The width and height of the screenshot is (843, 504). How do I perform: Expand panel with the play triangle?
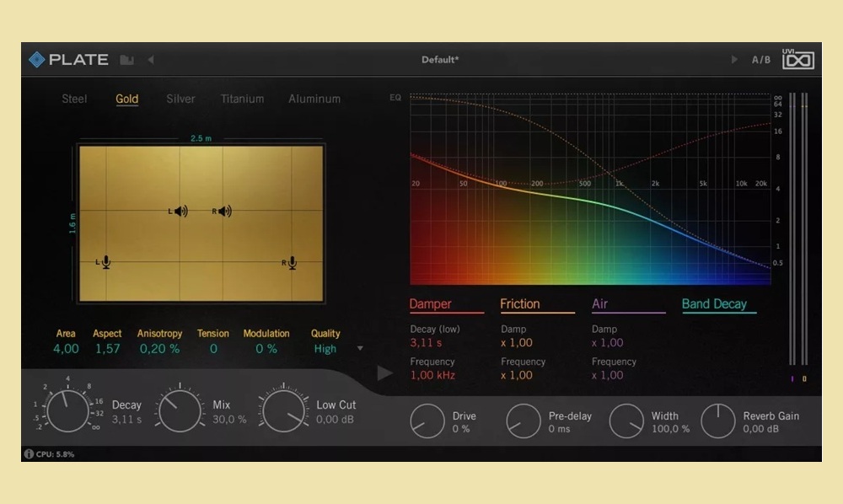pos(384,373)
